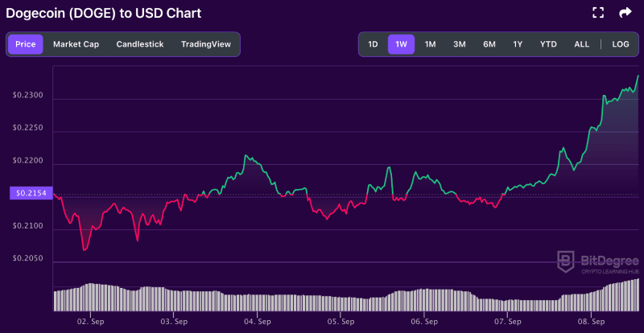Open the TradingView tab
644x333 pixels.
click(206, 44)
